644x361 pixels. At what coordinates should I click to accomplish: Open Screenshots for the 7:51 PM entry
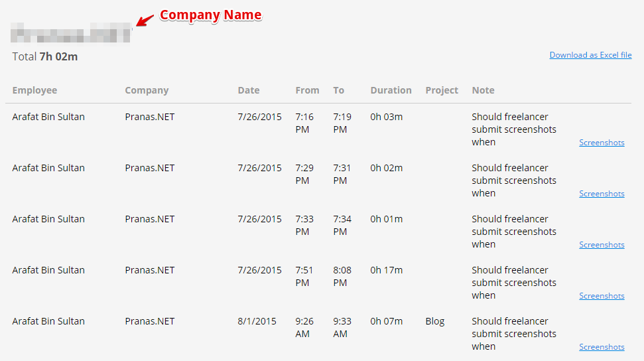click(602, 295)
